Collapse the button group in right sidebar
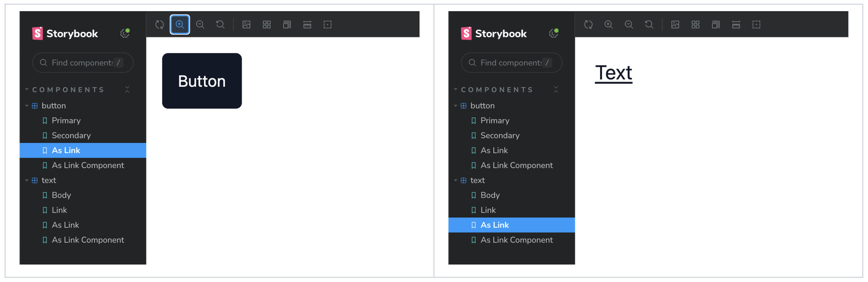 click(455, 106)
